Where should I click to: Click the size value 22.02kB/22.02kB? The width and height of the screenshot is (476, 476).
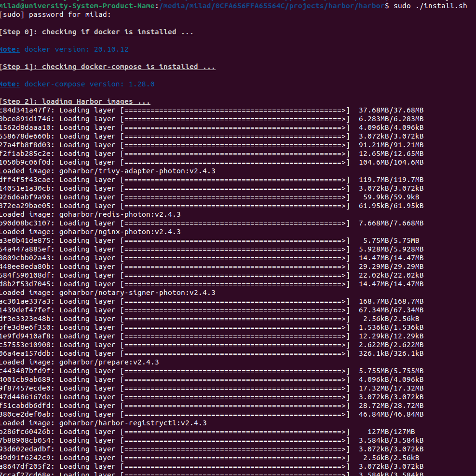point(391,275)
